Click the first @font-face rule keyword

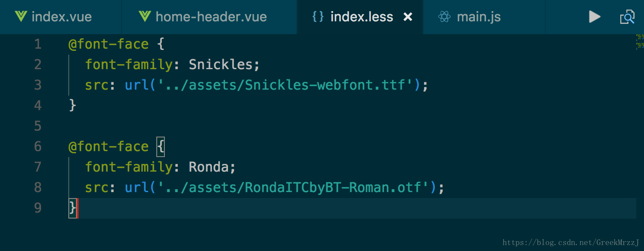pos(108,44)
